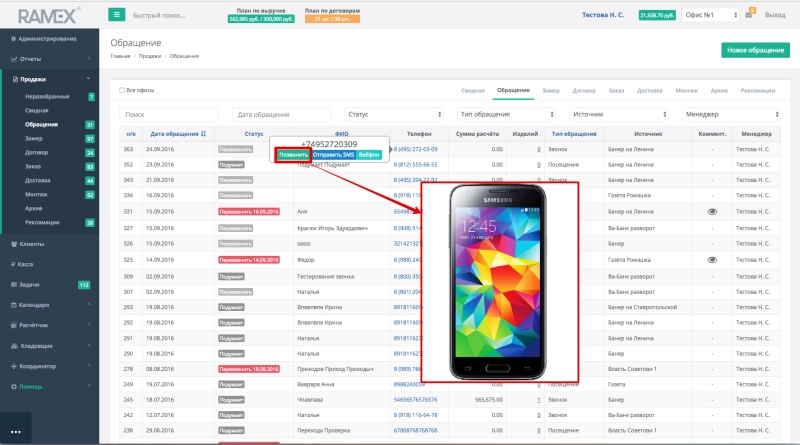Screen dimensions: 800x445
Task: Click phone link 8 (495) 272-03-09
Action: tap(415, 150)
